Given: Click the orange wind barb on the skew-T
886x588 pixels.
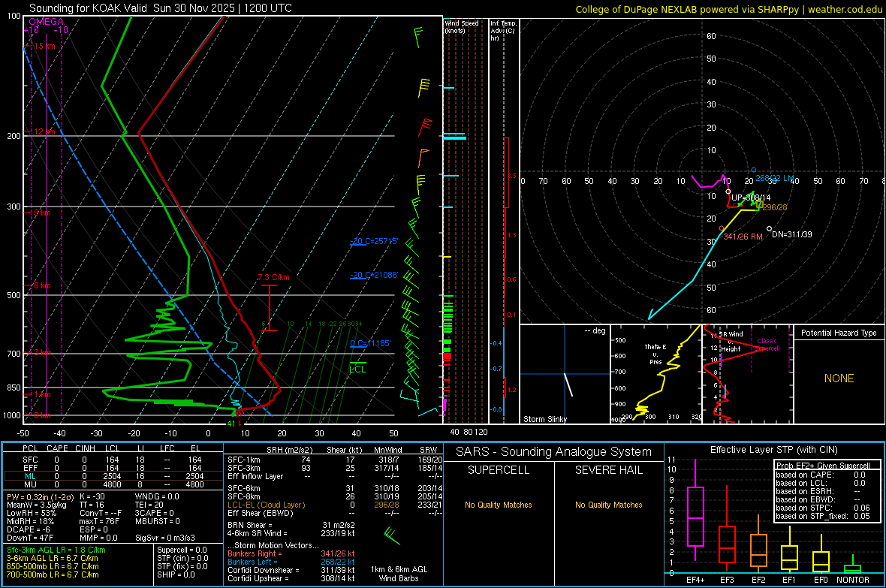Looking at the screenshot, I should [x=423, y=158].
